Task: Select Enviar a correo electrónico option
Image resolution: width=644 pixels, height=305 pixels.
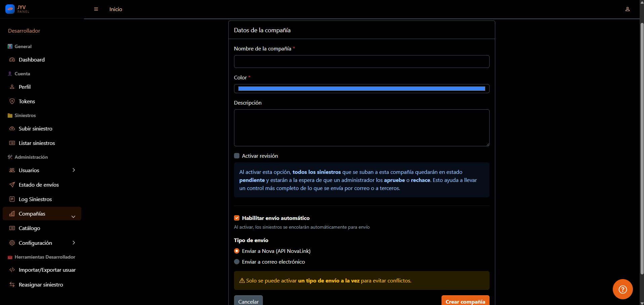Action: 237,262
